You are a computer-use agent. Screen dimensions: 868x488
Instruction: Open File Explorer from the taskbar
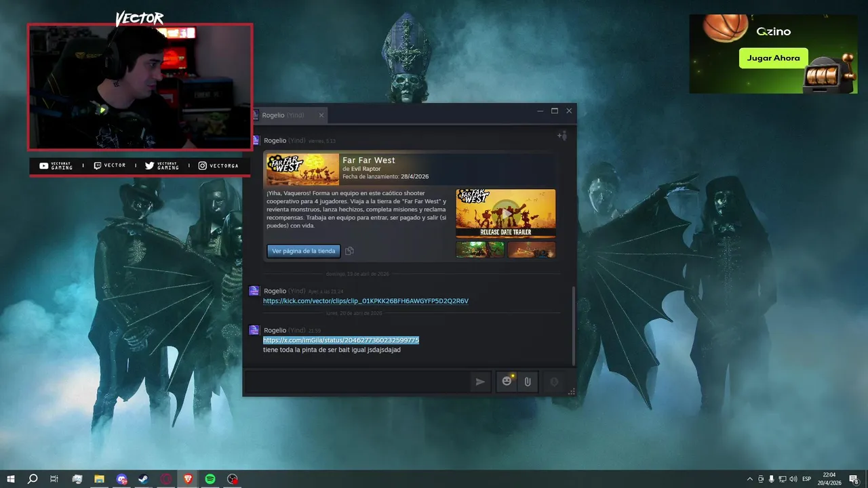99,479
